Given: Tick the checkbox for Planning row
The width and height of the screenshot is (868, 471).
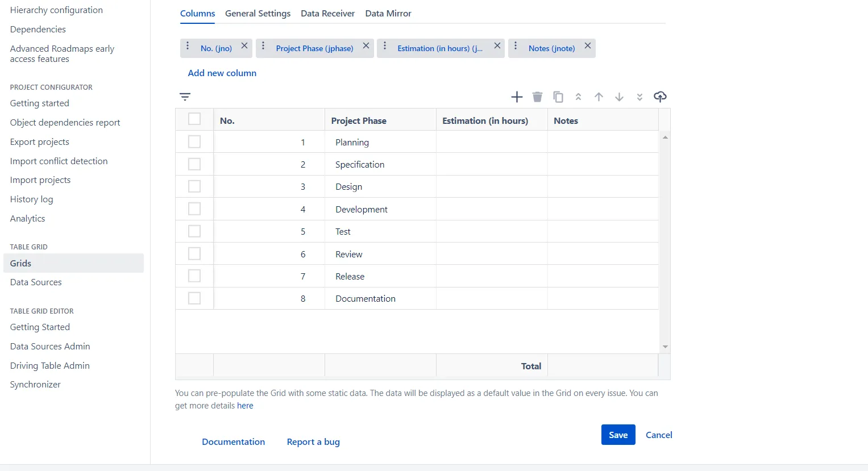Looking at the screenshot, I should (194, 141).
